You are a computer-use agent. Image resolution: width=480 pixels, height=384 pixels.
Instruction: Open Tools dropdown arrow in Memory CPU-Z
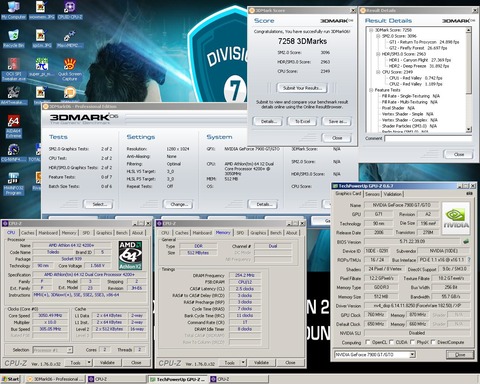(243, 362)
